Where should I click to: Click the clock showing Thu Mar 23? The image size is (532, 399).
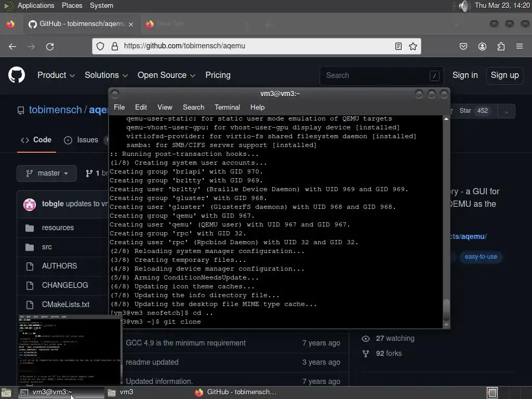click(x=502, y=5)
